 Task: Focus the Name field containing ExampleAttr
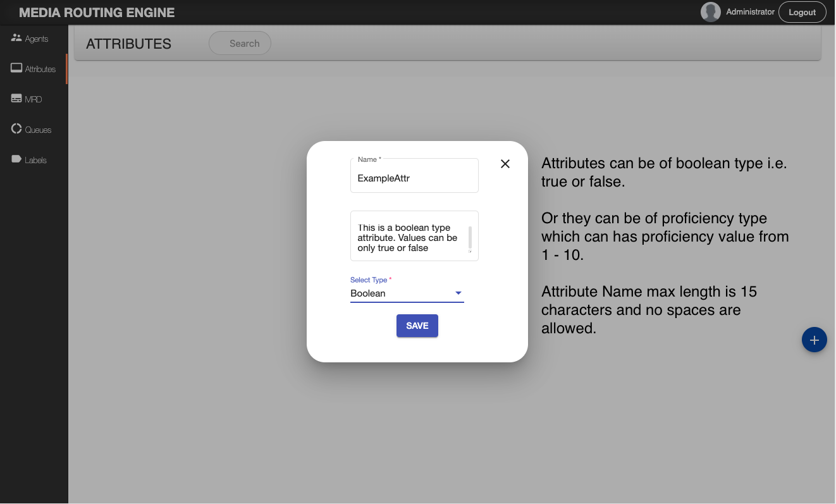(x=414, y=178)
